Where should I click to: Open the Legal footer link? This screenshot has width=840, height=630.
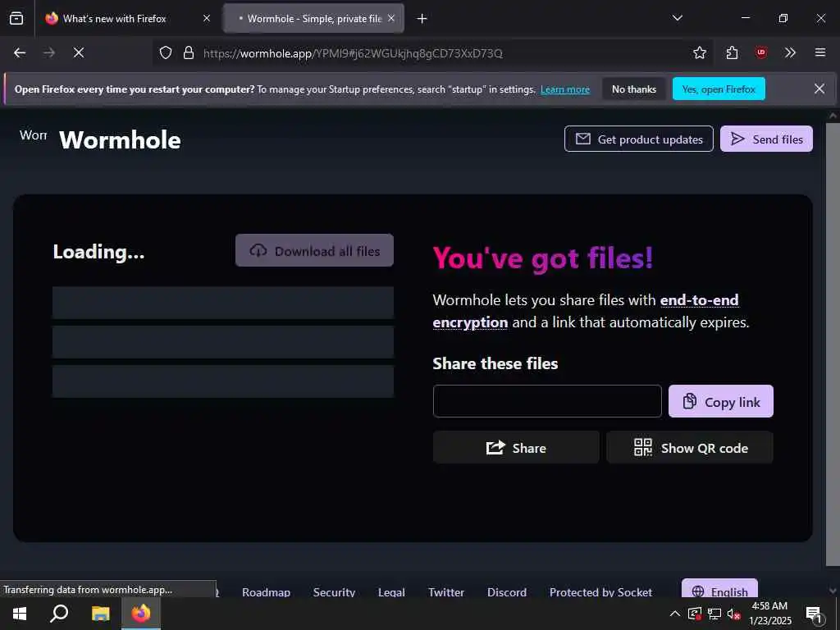point(391,592)
